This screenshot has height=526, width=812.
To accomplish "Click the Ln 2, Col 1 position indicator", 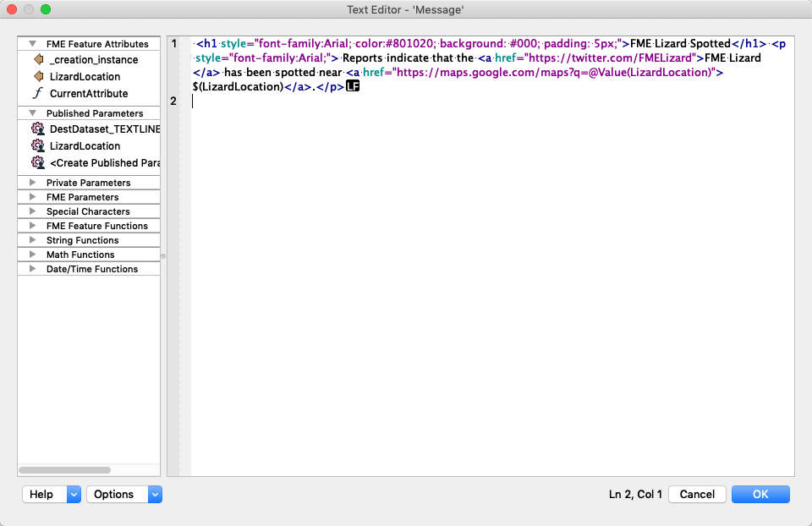I will tap(635, 495).
